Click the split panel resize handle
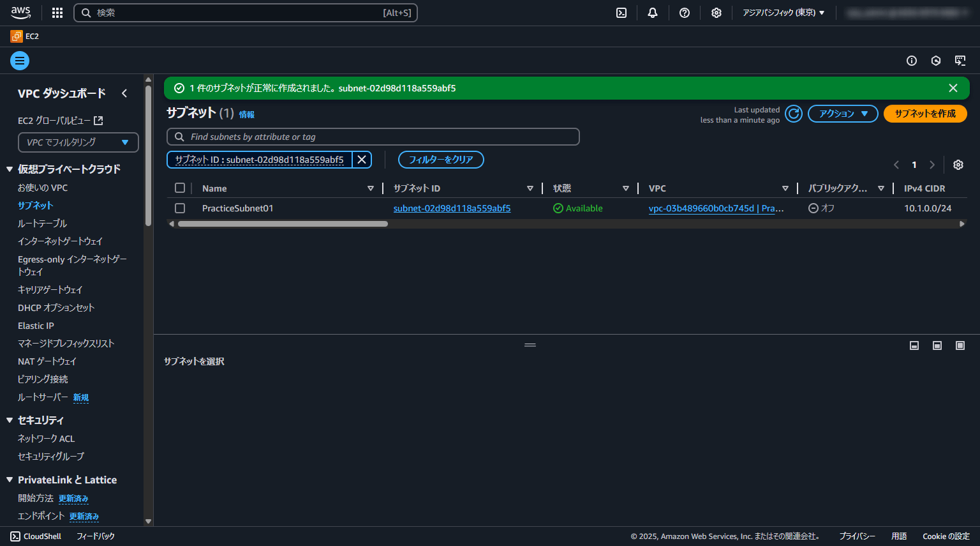Viewport: 980px width, 546px height. [x=530, y=345]
